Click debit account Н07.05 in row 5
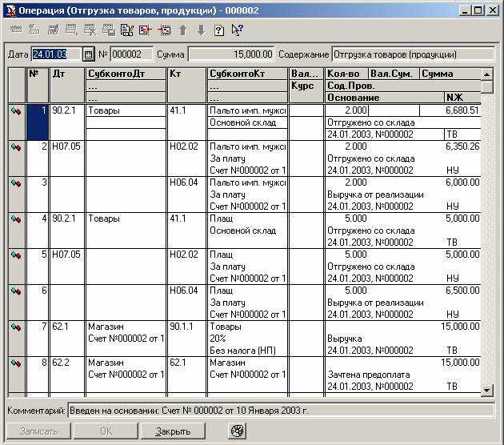 point(66,255)
